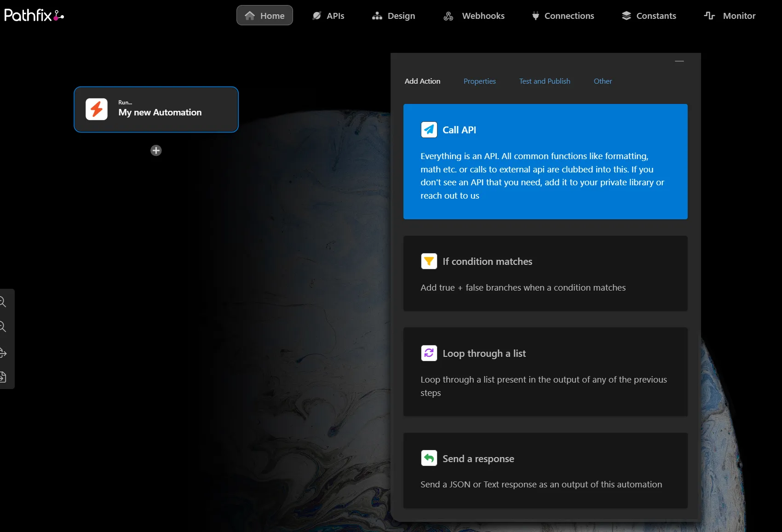
Task: Open the Monitor section
Action: point(730,16)
